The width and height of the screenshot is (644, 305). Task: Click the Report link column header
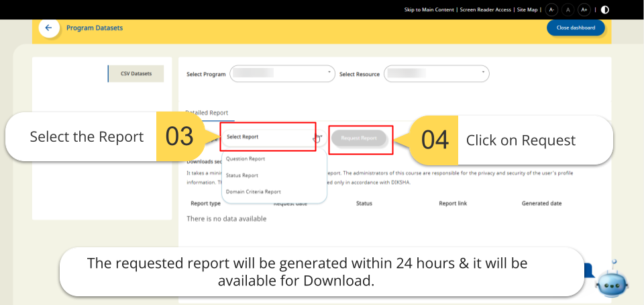(x=454, y=203)
